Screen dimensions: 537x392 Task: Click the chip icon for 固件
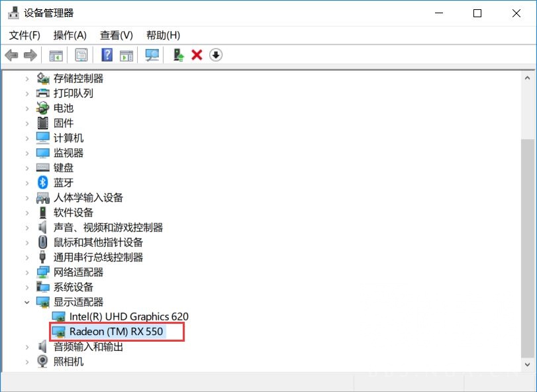[43, 123]
